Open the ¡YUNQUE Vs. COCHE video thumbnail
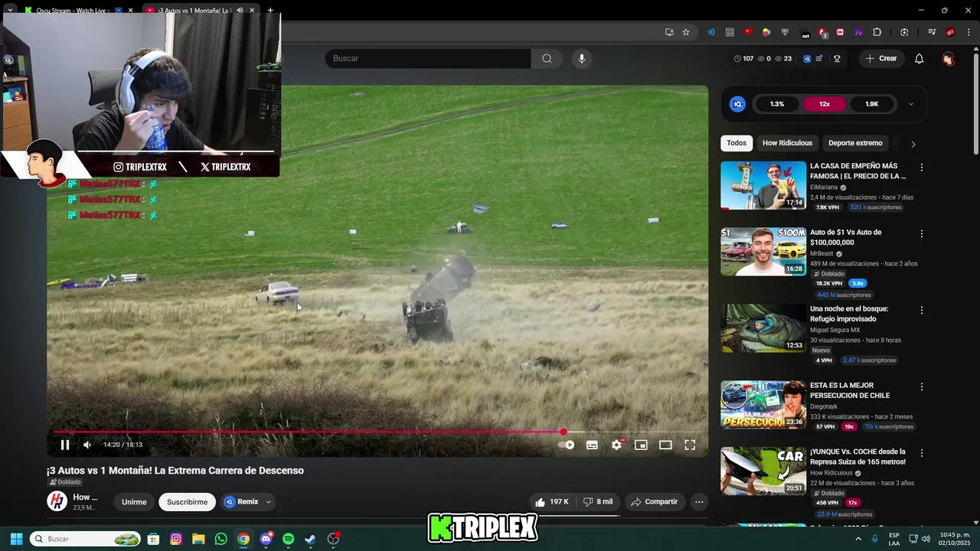 click(763, 471)
